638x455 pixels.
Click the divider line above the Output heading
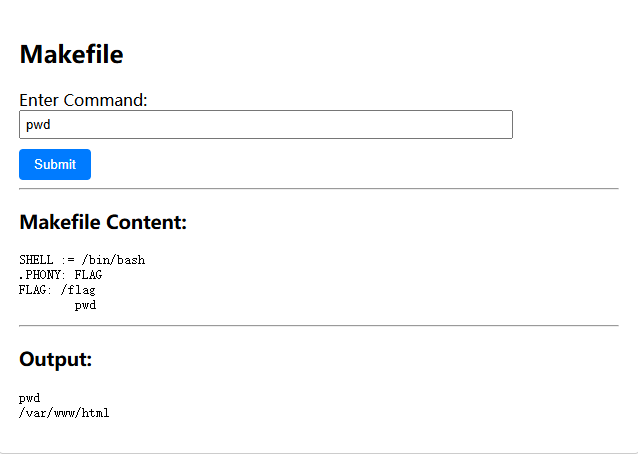click(318, 325)
